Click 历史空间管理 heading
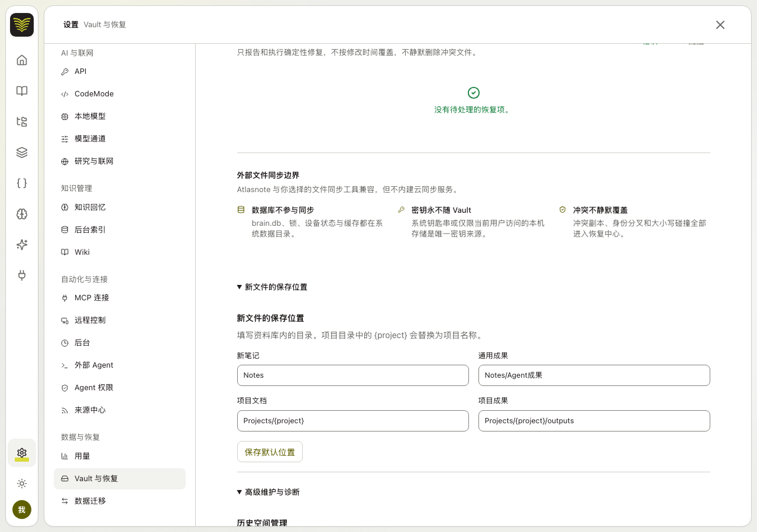757x532 pixels. pos(262,523)
